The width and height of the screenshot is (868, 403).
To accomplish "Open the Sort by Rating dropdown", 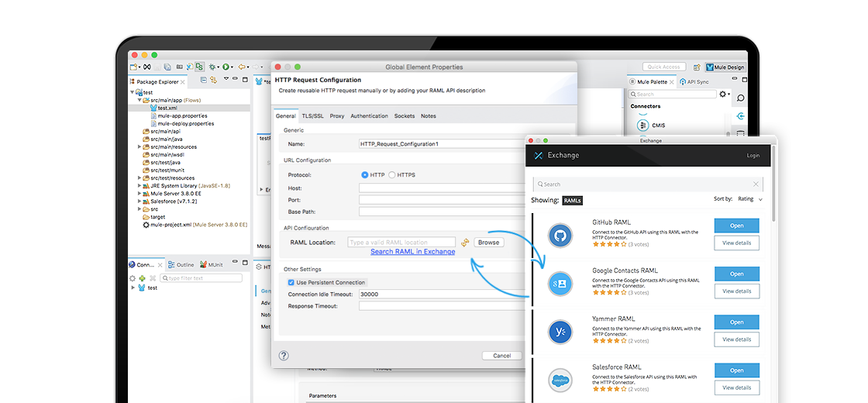I will (749, 198).
